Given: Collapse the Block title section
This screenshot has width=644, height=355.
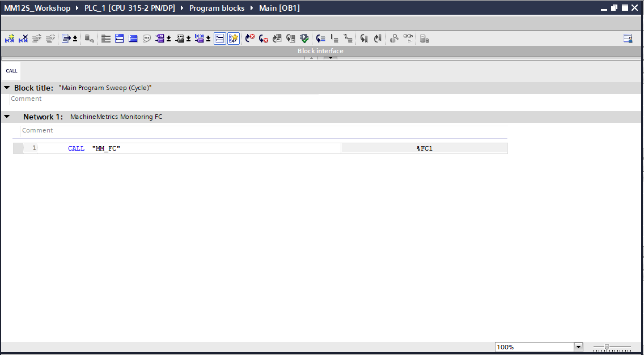Looking at the screenshot, I should point(7,88).
